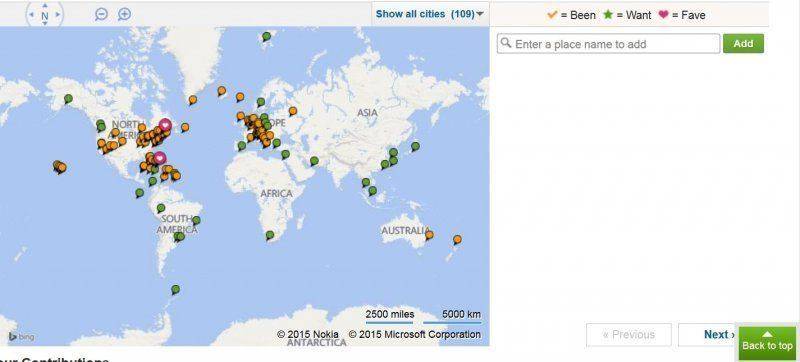Click the Bing logo on map

click(21, 337)
